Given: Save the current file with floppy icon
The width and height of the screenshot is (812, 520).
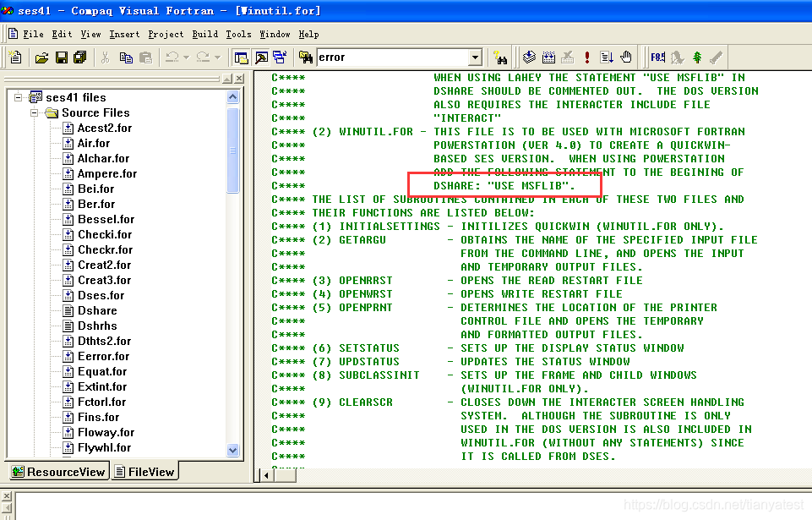Looking at the screenshot, I should tap(62, 57).
